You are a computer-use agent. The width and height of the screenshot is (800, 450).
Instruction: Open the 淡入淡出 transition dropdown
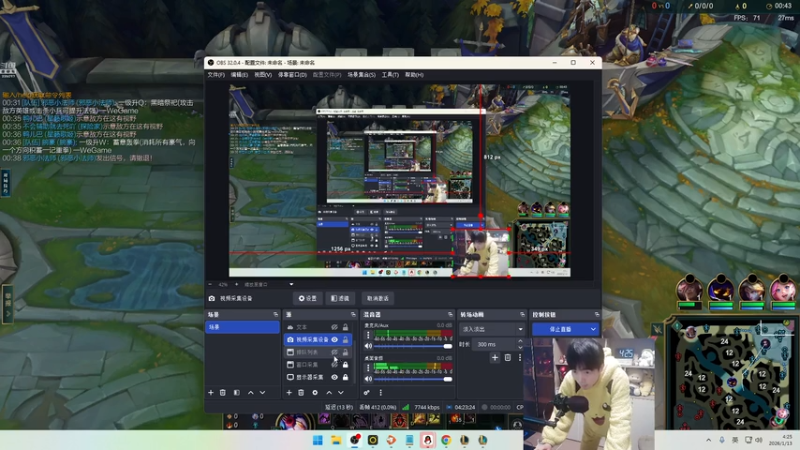point(492,329)
